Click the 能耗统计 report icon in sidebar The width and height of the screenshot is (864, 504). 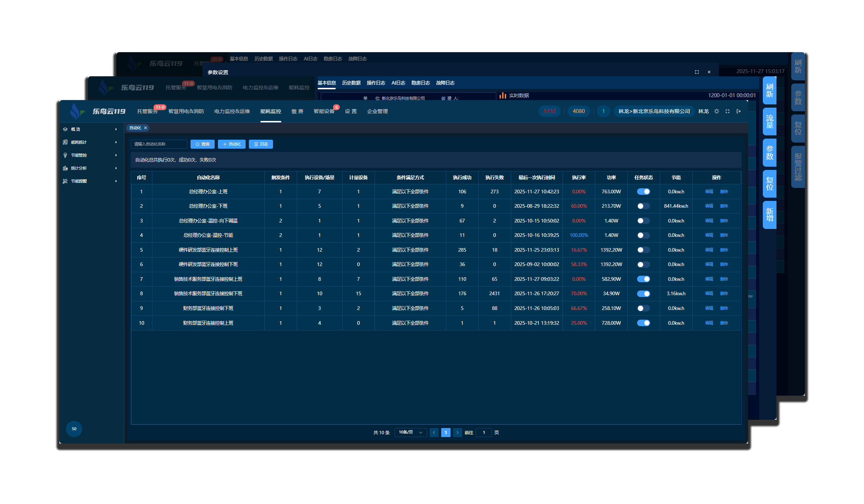[x=65, y=142]
